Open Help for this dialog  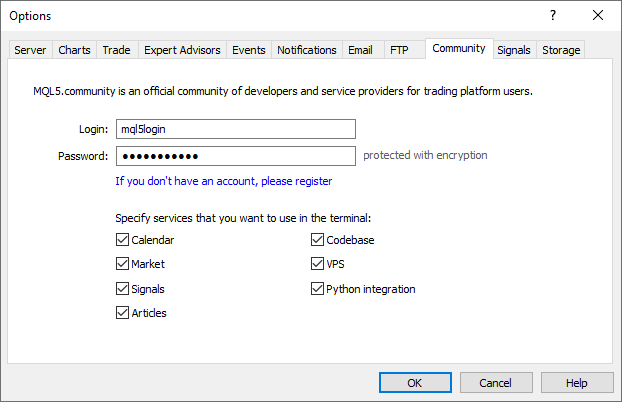point(577,383)
